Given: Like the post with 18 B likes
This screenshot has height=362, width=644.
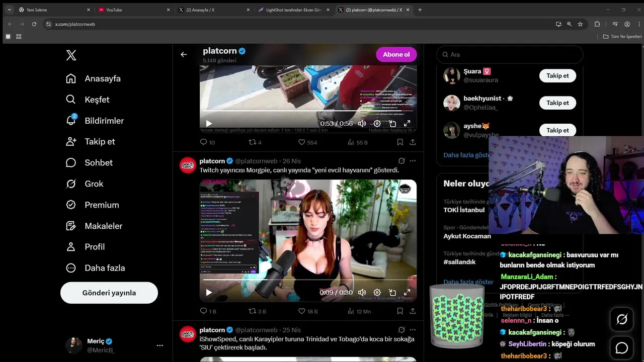Looking at the screenshot, I should pyautogui.click(x=307, y=311).
